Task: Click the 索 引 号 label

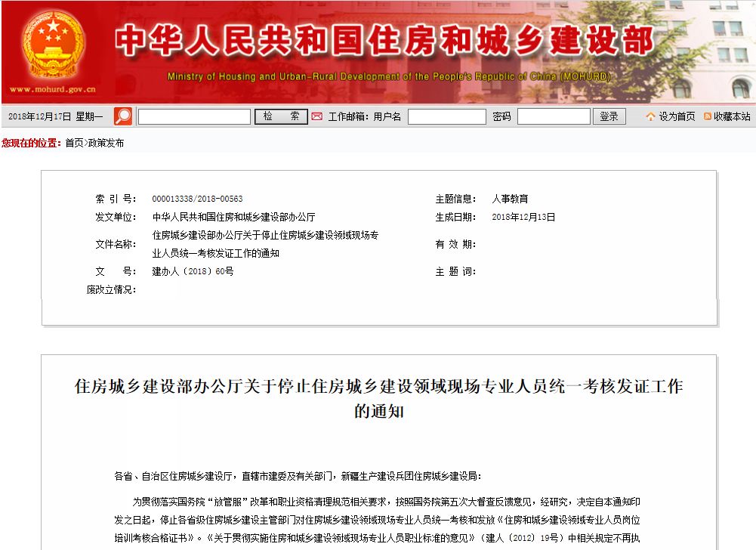Action: pyautogui.click(x=116, y=199)
